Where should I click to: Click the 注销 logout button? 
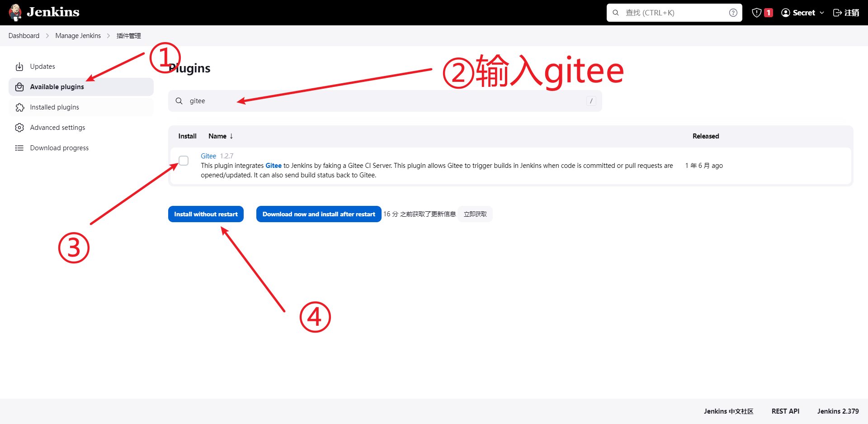[846, 13]
